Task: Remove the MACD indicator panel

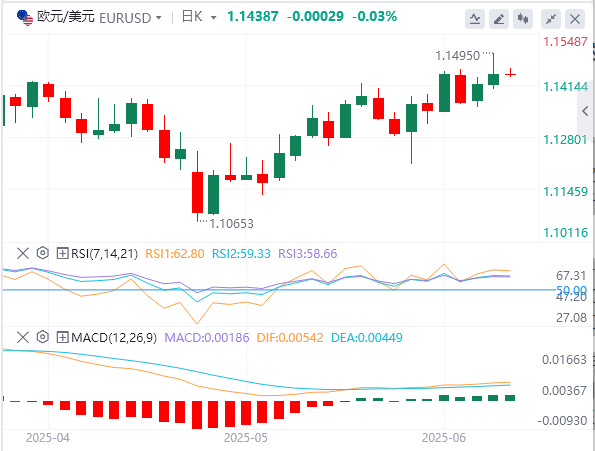Action: 23,337
